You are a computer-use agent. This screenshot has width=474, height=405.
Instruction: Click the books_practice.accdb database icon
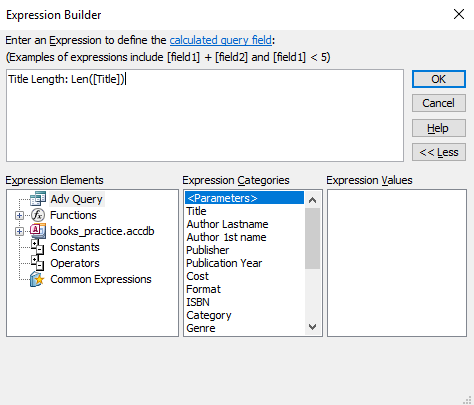click(38, 231)
